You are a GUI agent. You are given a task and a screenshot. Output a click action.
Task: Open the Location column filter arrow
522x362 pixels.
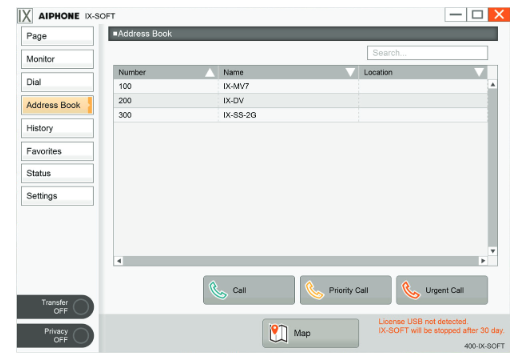pyautogui.click(x=479, y=72)
